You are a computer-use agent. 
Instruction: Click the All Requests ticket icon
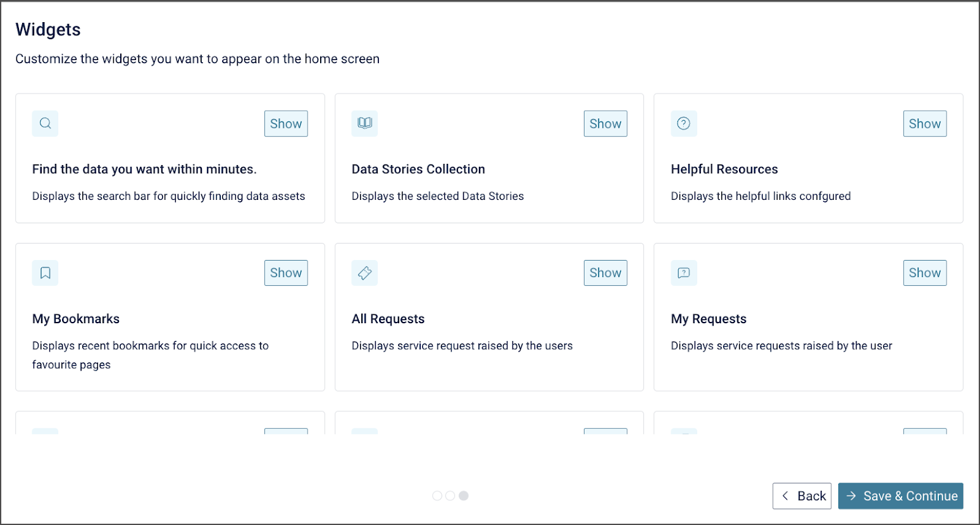pos(364,273)
